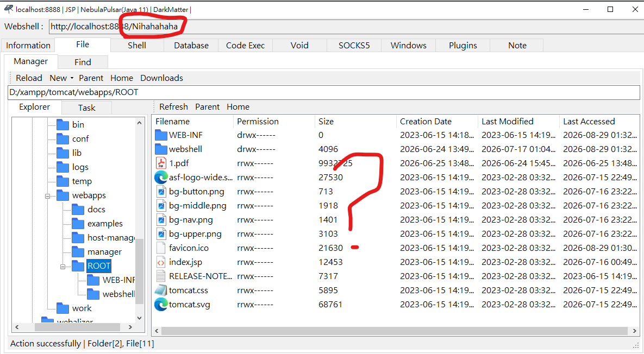The image size is (644, 354).
Task: Click Refresh above file list
Action: click(x=173, y=106)
